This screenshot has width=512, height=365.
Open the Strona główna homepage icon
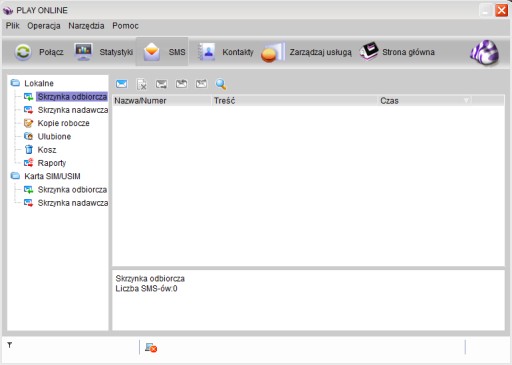369,51
